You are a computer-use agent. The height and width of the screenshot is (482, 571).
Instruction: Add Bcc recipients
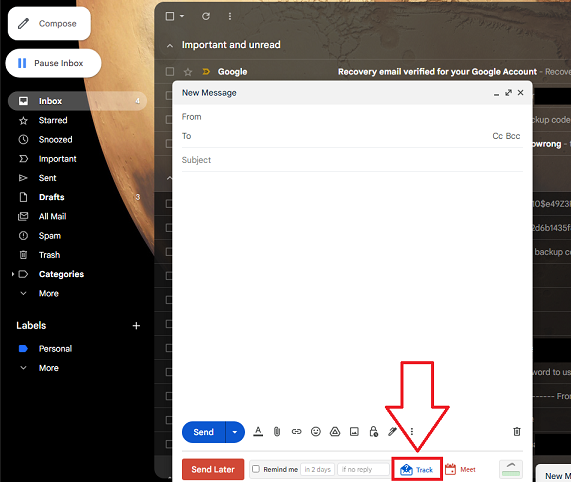pyautogui.click(x=513, y=136)
